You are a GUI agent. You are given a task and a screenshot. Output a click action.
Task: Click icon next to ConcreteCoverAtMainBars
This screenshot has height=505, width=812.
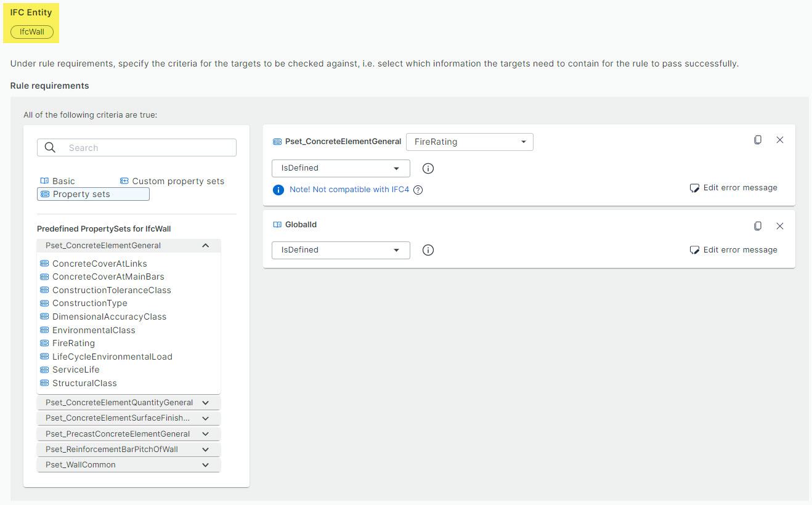(x=44, y=277)
